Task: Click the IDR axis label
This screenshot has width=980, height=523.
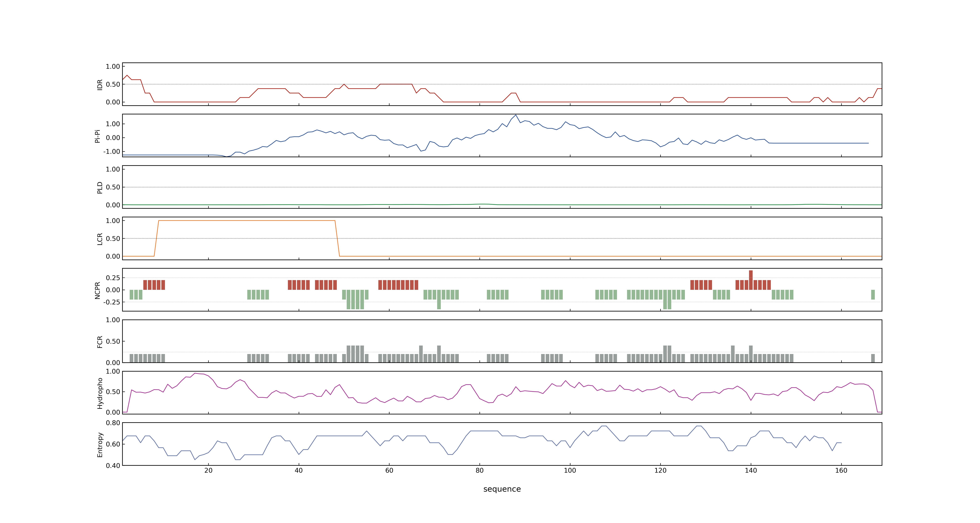Action: (100, 85)
